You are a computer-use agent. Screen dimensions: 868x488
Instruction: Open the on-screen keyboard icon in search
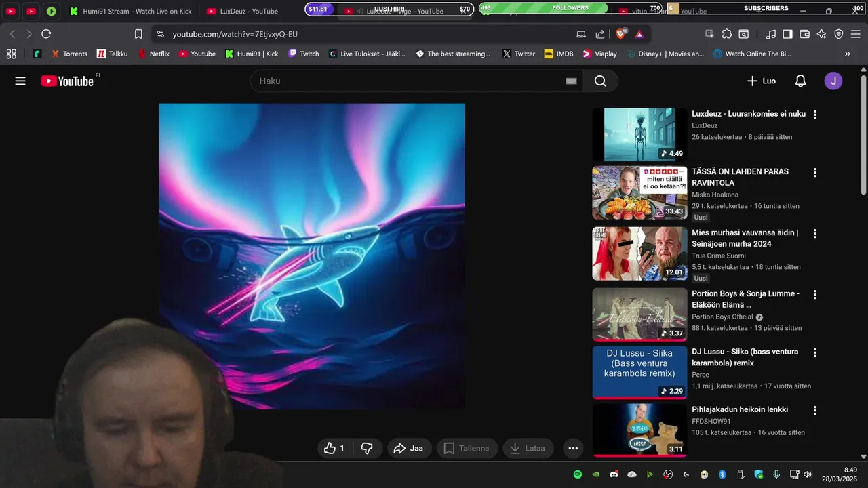[571, 81]
